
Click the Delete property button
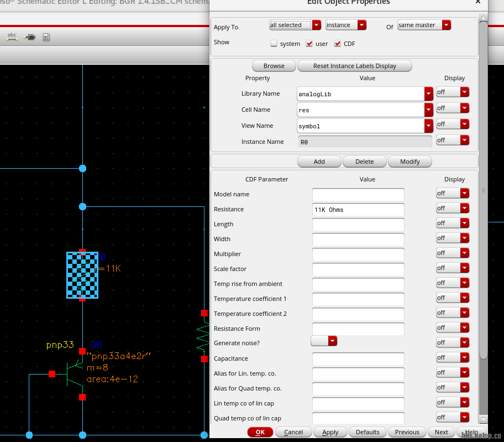click(365, 162)
